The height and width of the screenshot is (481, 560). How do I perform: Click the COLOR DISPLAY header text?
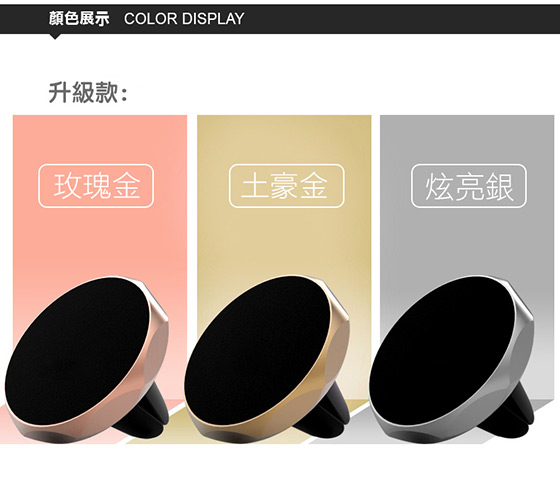point(184,19)
